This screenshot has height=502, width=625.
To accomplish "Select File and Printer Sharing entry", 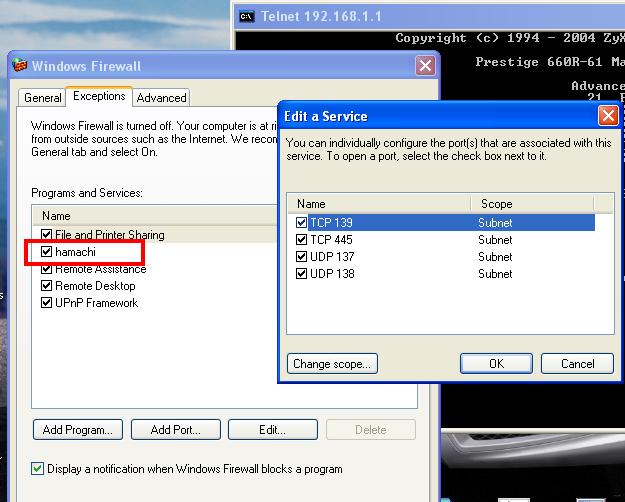I will pos(110,235).
